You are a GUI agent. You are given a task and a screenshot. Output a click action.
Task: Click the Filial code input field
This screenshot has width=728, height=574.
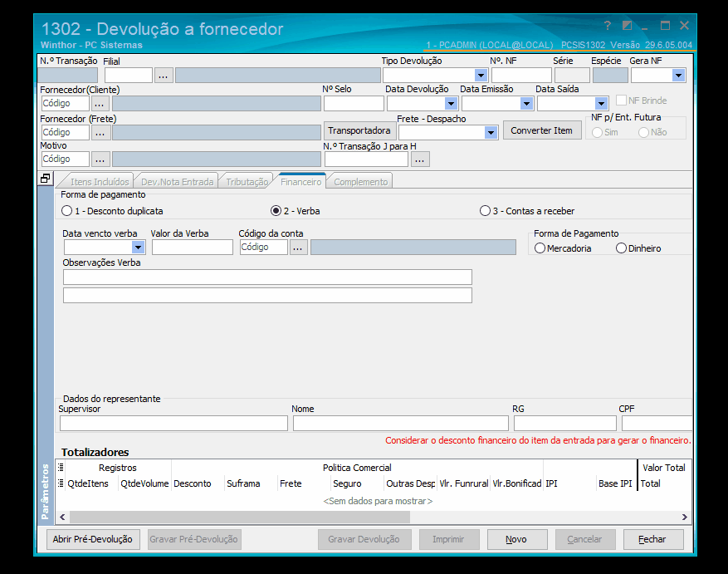tap(129, 76)
